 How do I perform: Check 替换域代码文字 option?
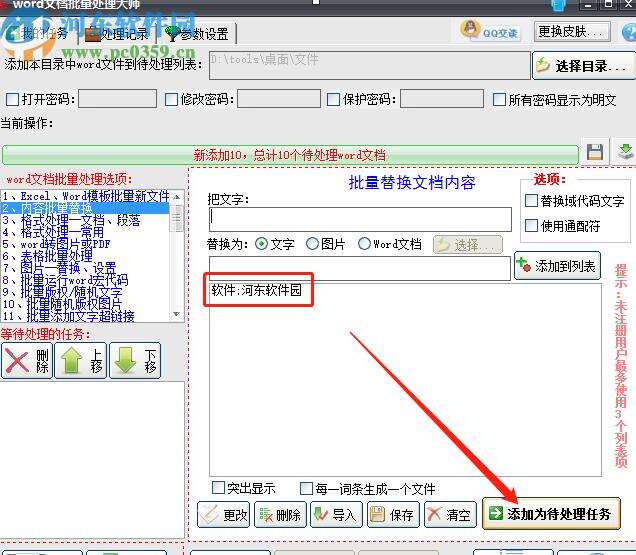point(531,201)
